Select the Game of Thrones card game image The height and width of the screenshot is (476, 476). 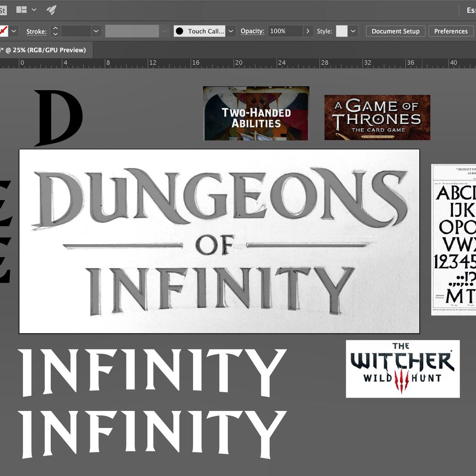tap(377, 117)
